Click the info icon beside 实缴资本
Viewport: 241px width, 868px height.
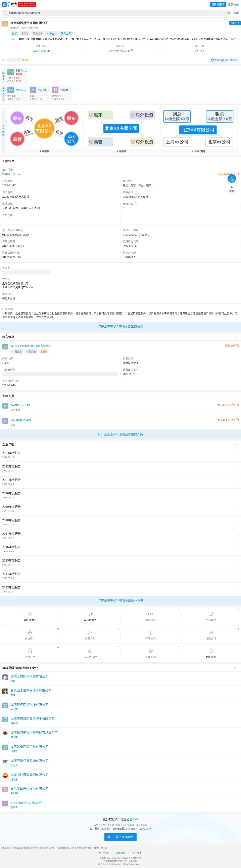136,192
